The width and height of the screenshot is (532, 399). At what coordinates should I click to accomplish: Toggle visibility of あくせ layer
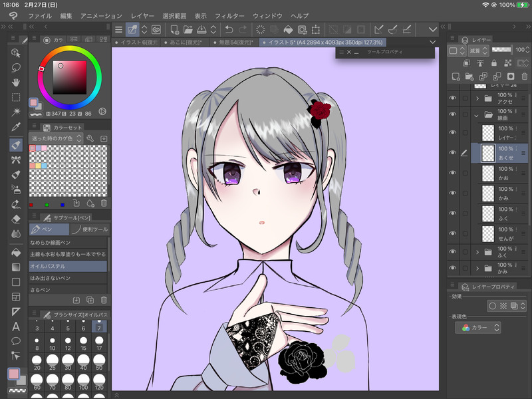click(x=453, y=153)
